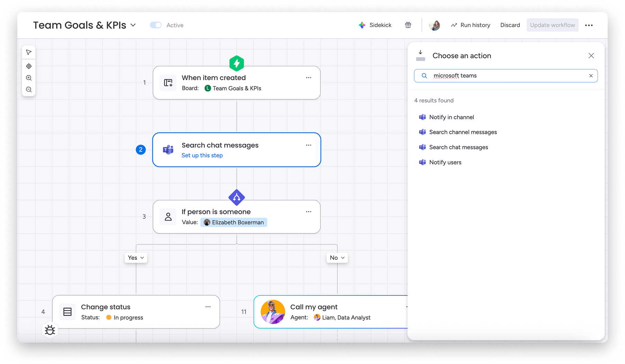Image resolution: width=625 pixels, height=364 pixels.
Task: Close the Choose an action panel
Action: 591,56
